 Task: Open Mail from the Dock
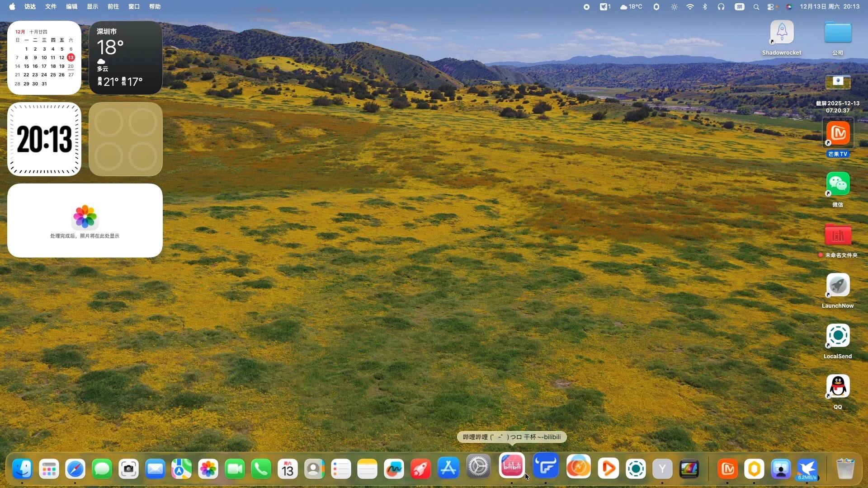155,469
